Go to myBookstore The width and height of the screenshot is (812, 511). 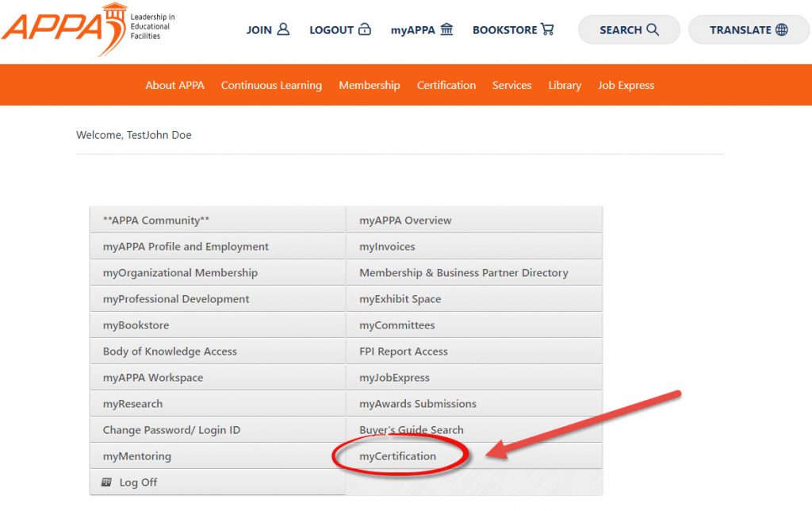tap(217, 325)
